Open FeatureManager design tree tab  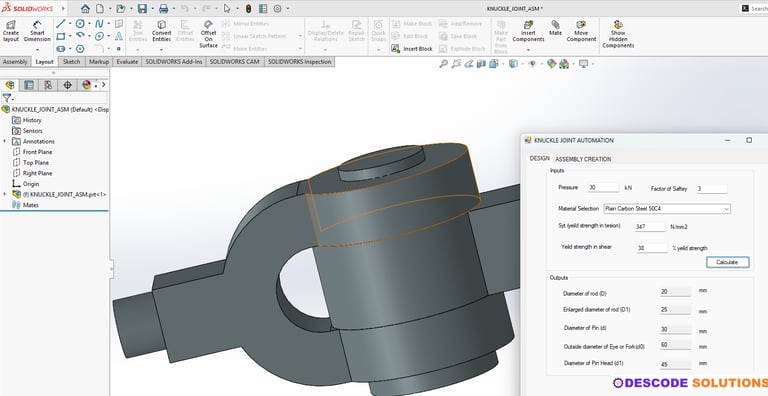(10, 85)
